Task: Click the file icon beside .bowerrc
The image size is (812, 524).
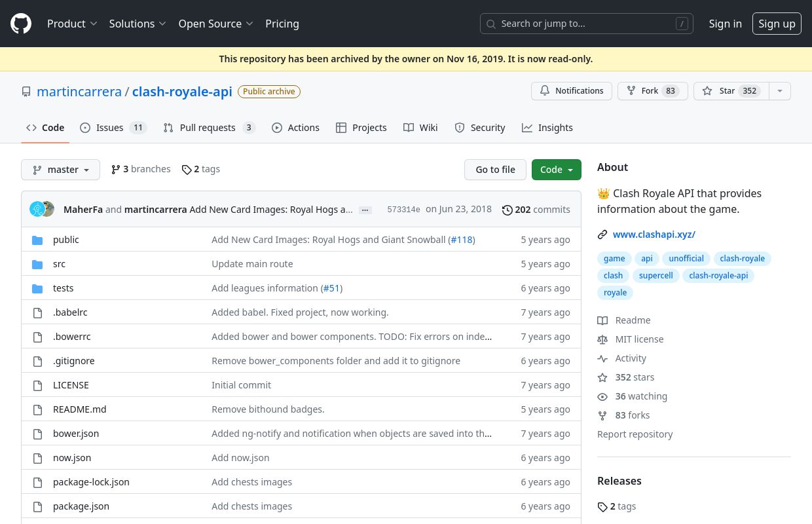Action: 37,337
